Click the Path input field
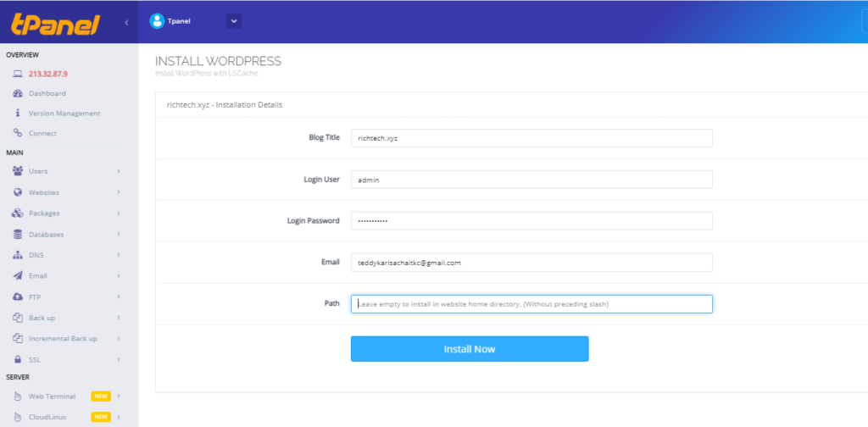This screenshot has height=427, width=868. [531, 304]
